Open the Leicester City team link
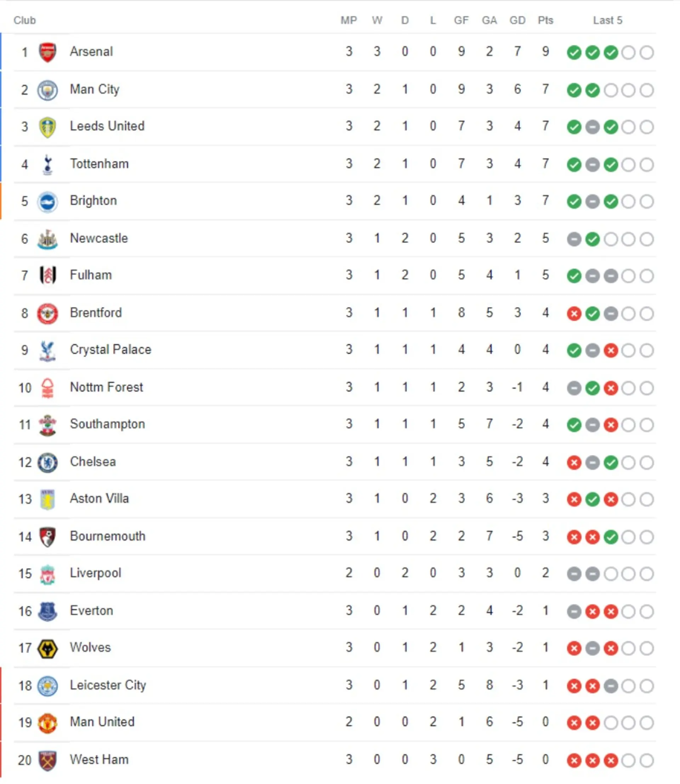This screenshot has height=784, width=680. coord(108,685)
